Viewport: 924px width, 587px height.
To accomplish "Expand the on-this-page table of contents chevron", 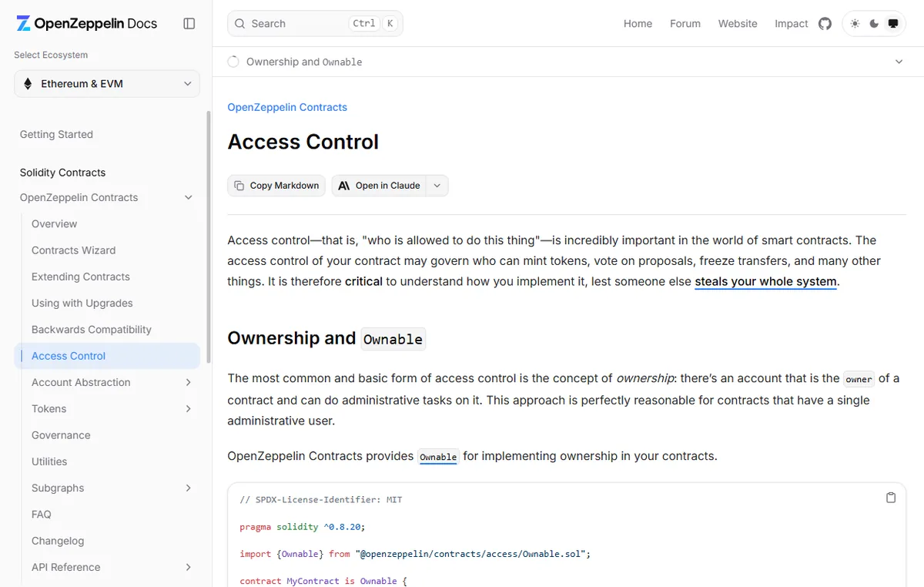I will [899, 62].
